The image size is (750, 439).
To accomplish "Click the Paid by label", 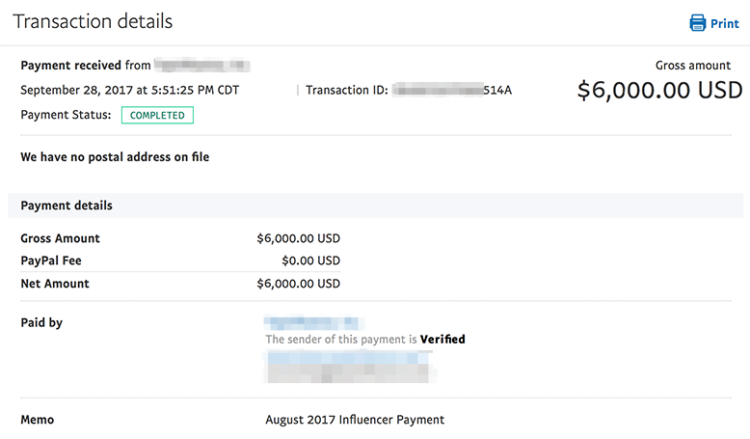I will 42,323.
